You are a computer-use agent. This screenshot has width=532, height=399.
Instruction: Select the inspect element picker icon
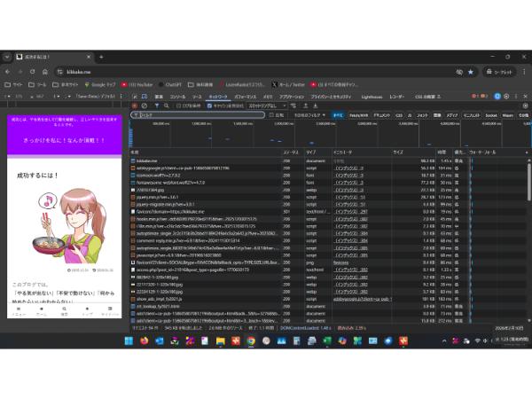coord(135,97)
